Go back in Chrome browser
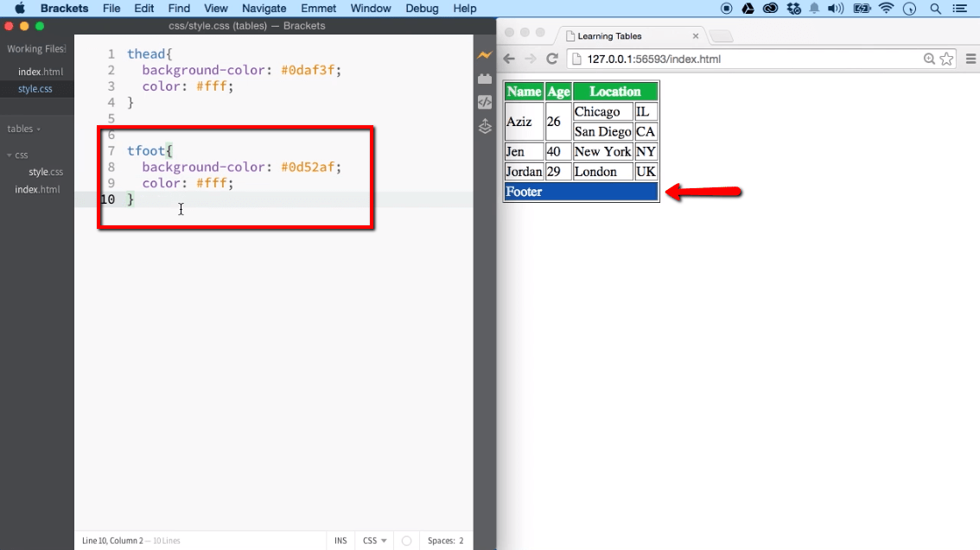 (509, 59)
